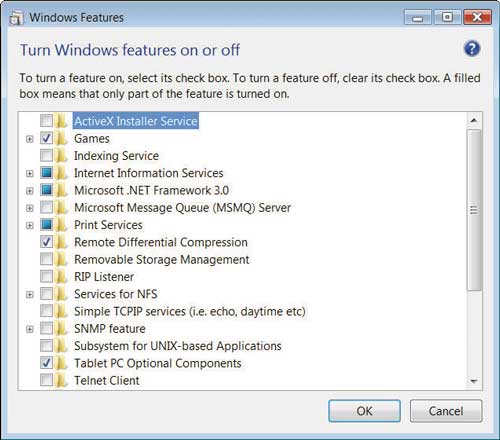Dismiss the dialog with Cancel
Image resolution: width=500 pixels, height=440 pixels.
coord(446,411)
